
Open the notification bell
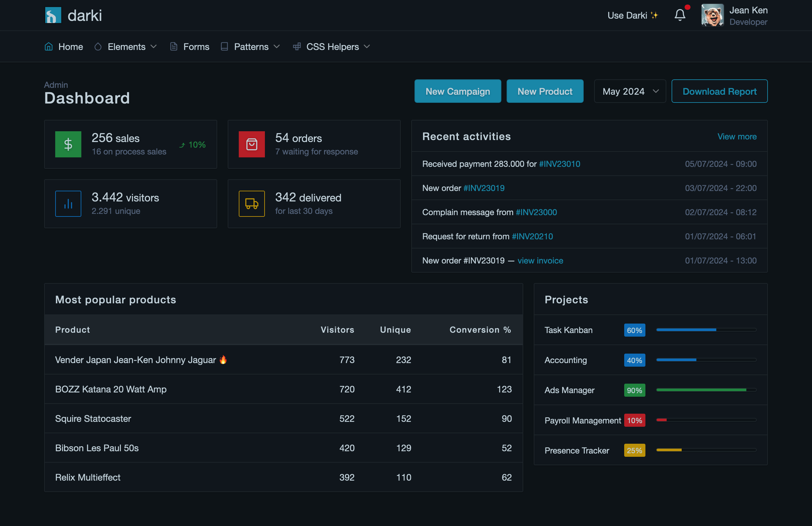click(680, 15)
